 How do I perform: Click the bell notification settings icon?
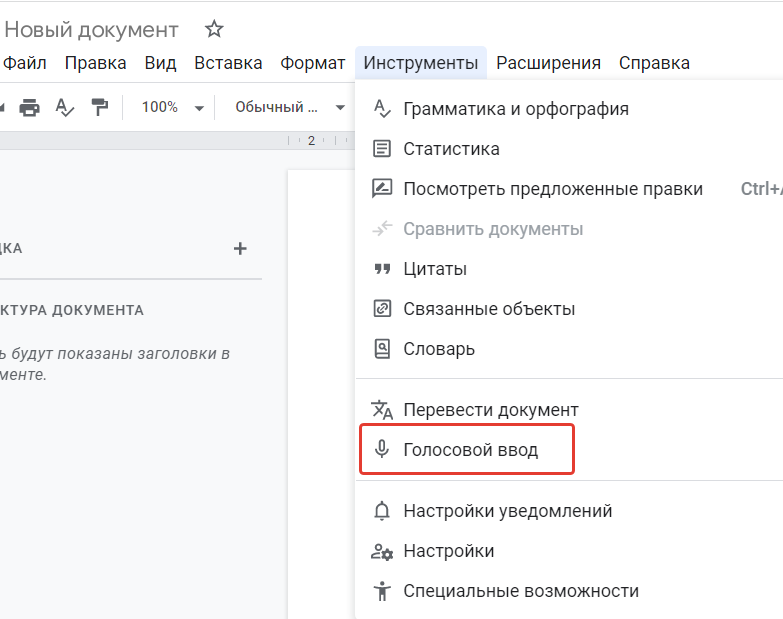382,511
